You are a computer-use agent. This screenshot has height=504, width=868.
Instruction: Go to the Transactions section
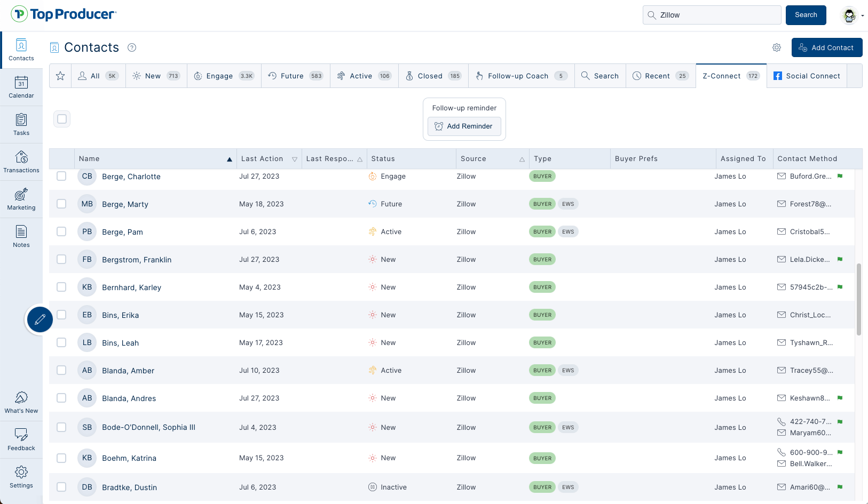point(21,162)
